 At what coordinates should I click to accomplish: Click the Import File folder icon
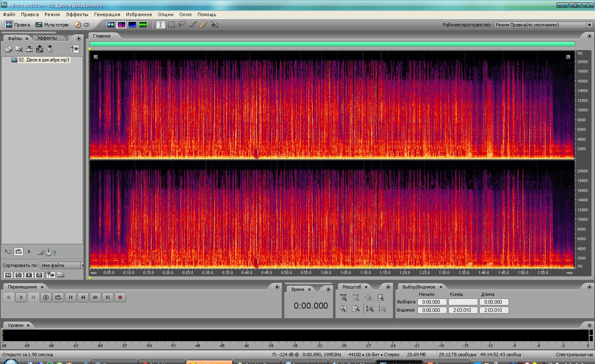[8, 49]
